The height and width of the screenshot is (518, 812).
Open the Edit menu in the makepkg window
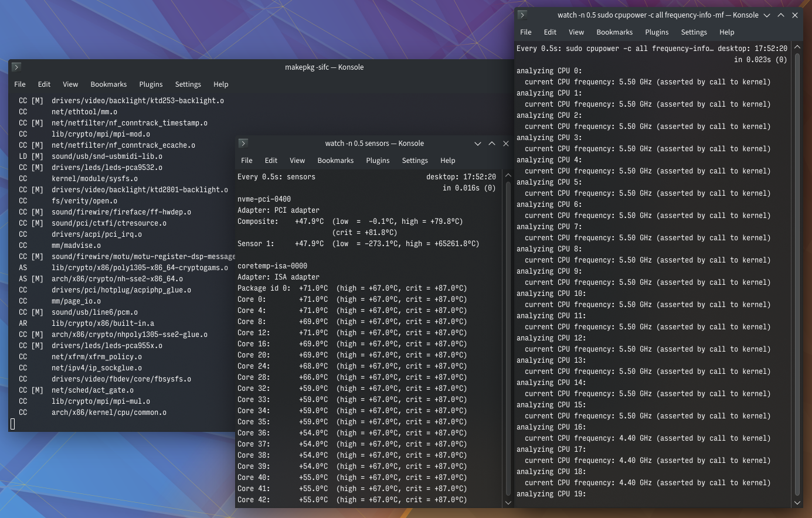pos(44,84)
